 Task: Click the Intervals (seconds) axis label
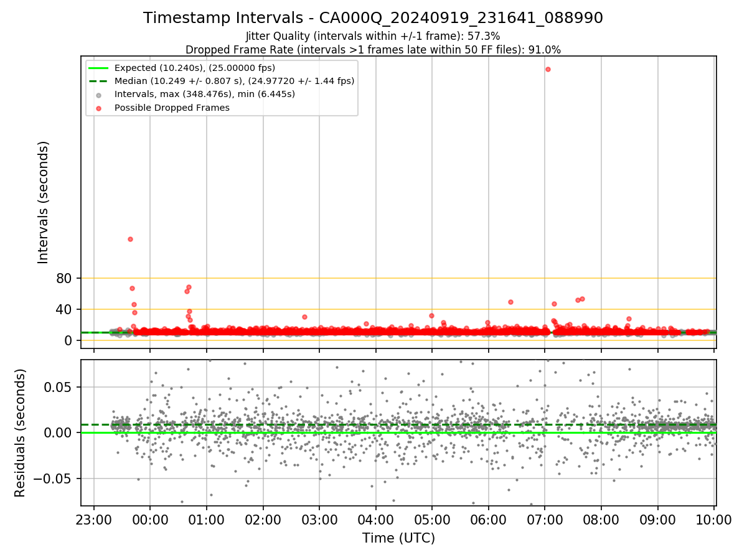coord(44,202)
